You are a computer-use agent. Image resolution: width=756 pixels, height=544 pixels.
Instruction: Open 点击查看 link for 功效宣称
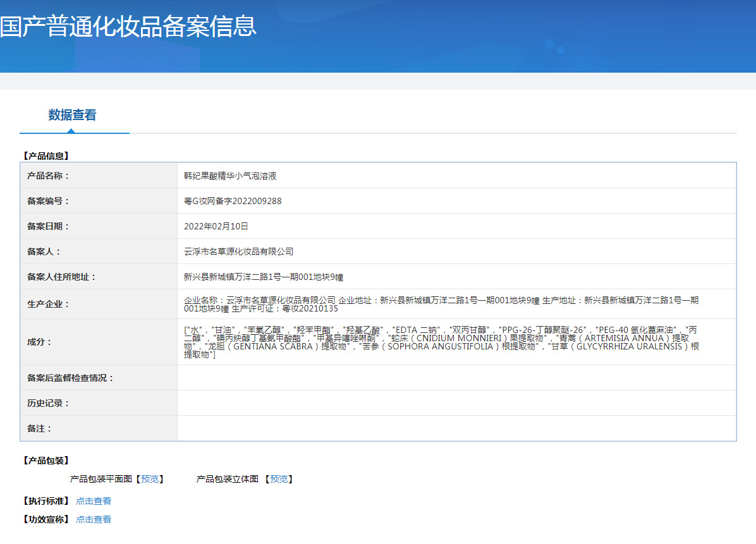pos(94,519)
